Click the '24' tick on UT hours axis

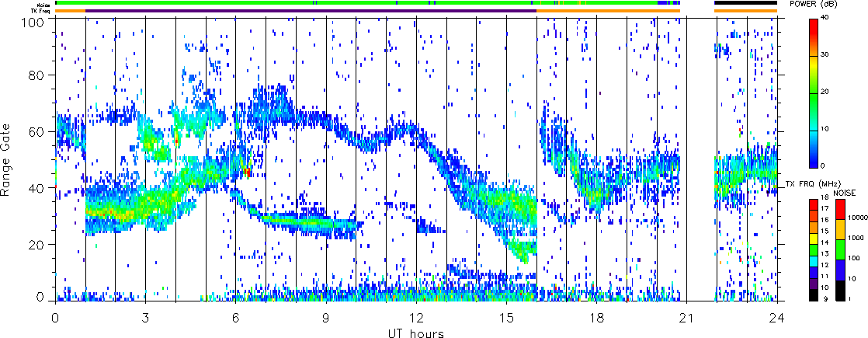coord(777,318)
